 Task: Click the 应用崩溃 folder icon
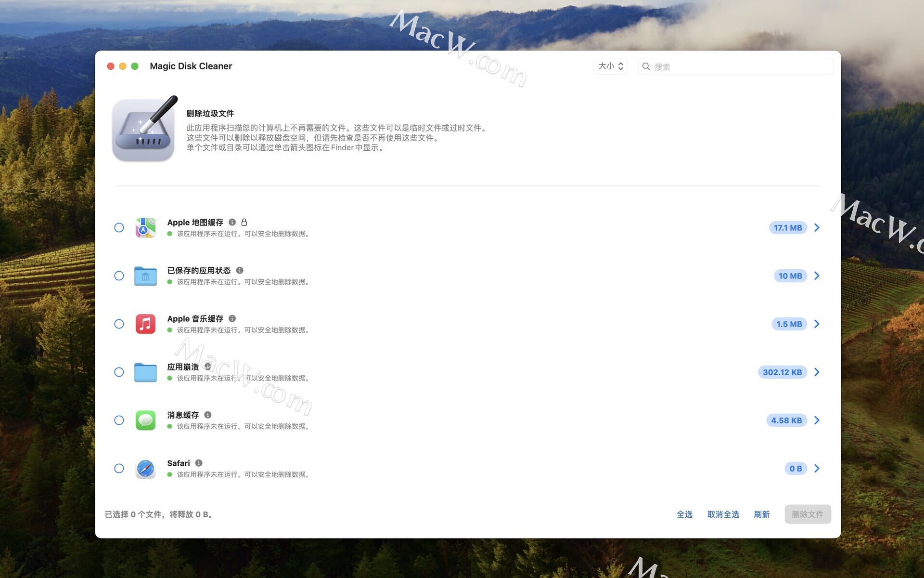click(x=145, y=372)
